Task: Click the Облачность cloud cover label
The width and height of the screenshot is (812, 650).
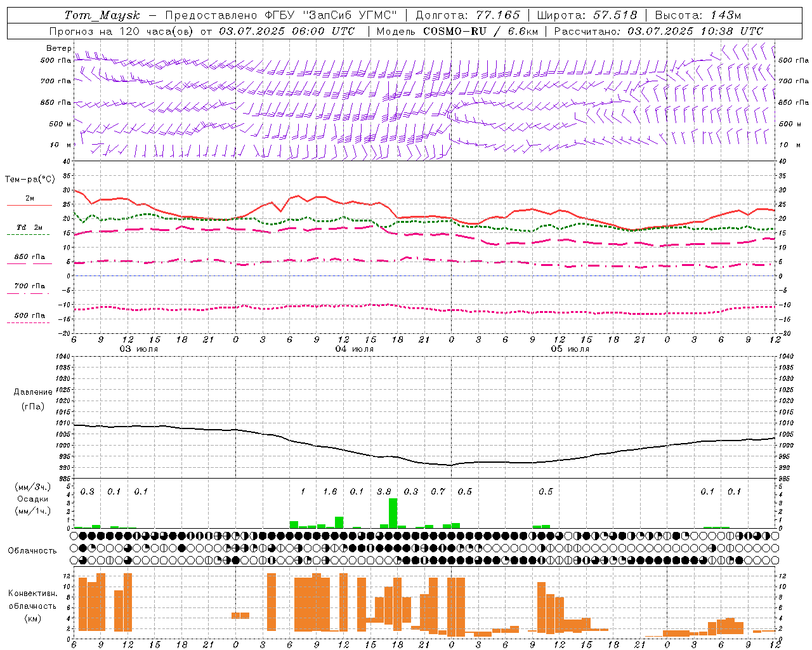Action: pos(32,550)
